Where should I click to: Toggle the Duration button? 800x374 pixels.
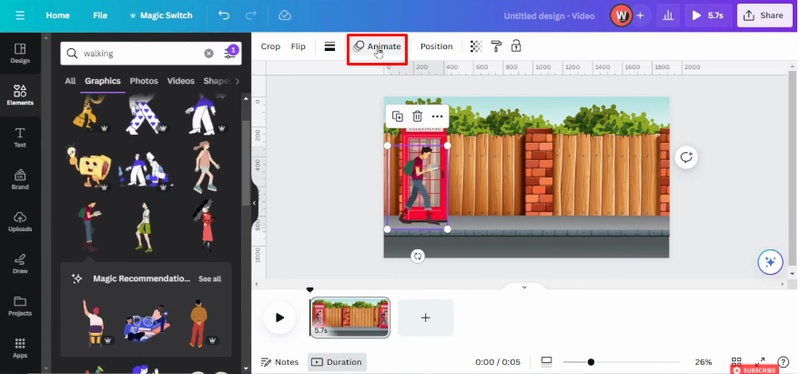click(337, 362)
